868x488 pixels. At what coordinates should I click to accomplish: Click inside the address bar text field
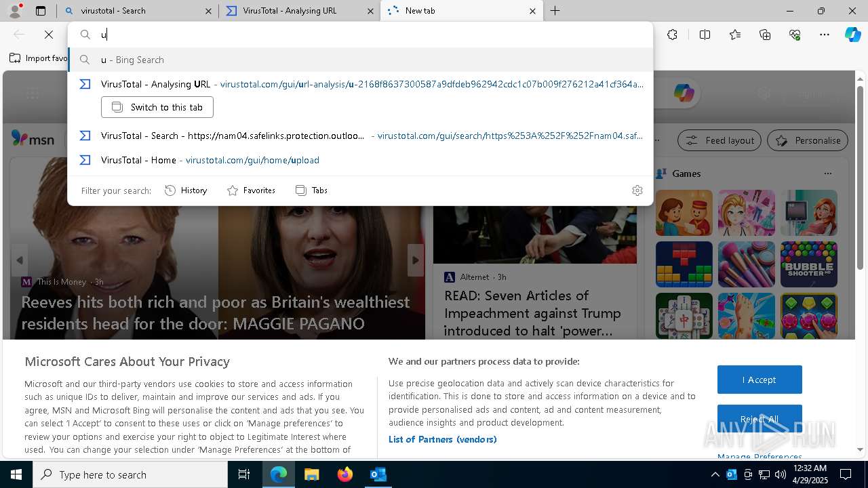(x=360, y=35)
